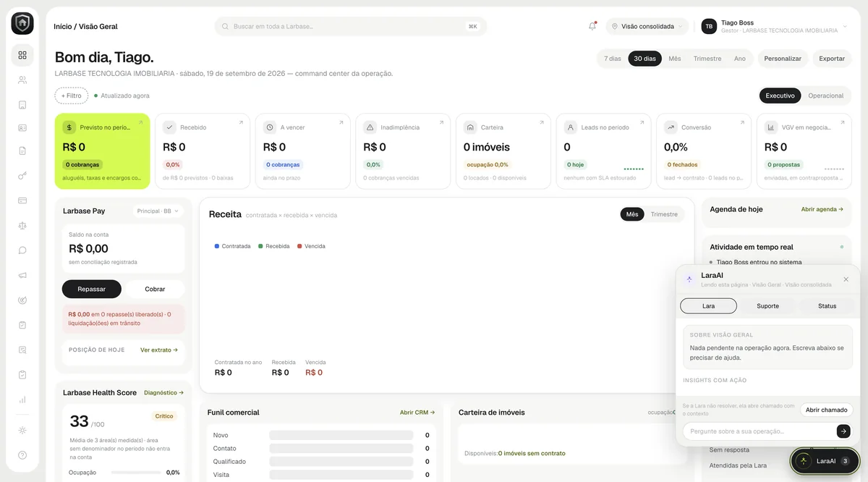Open help question mark icon
868x482 pixels.
click(x=22, y=455)
